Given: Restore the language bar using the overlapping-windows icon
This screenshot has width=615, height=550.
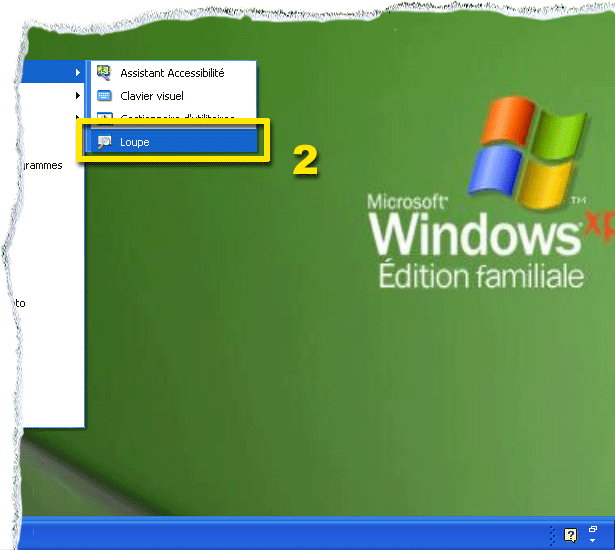Looking at the screenshot, I should (593, 529).
